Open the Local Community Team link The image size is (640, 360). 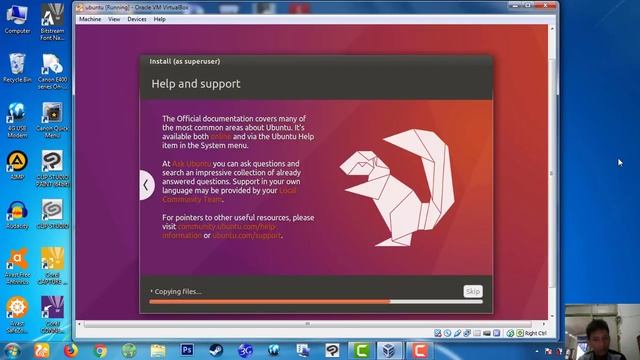pos(229,195)
